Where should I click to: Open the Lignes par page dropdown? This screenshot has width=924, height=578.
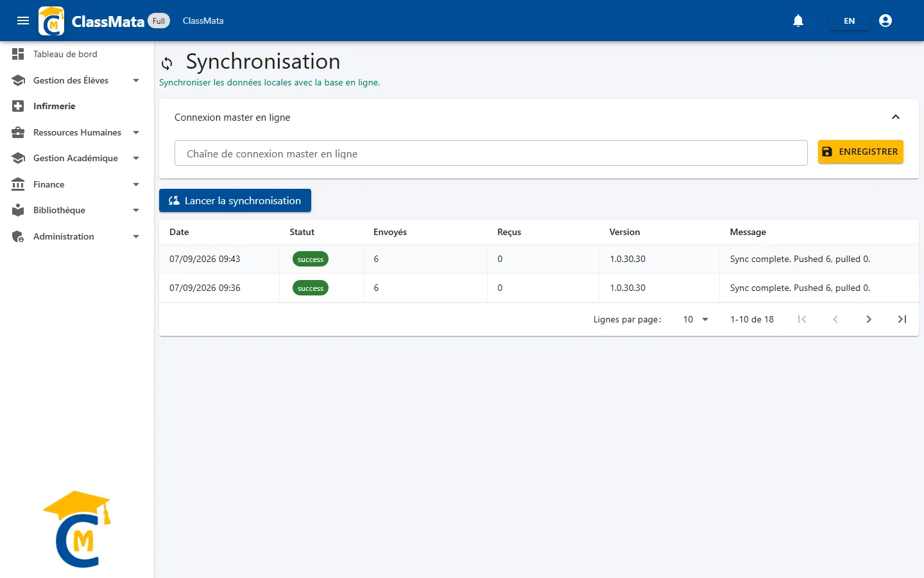(x=696, y=319)
